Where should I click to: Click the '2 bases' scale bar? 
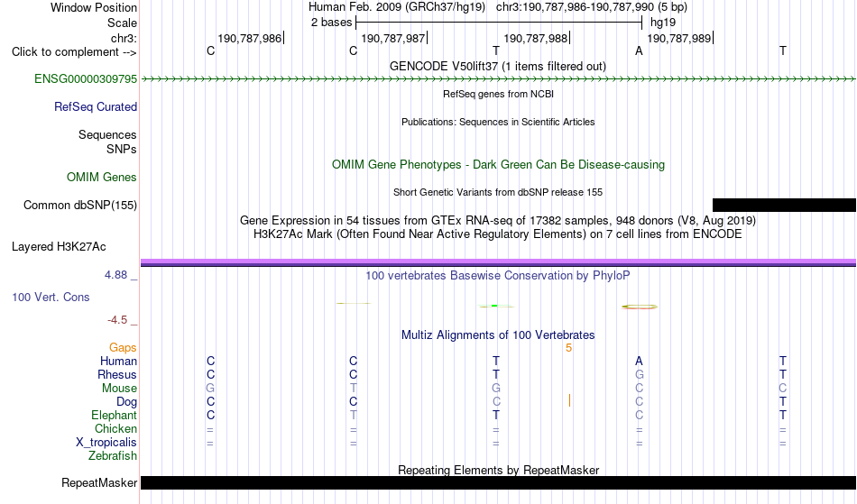(x=499, y=23)
